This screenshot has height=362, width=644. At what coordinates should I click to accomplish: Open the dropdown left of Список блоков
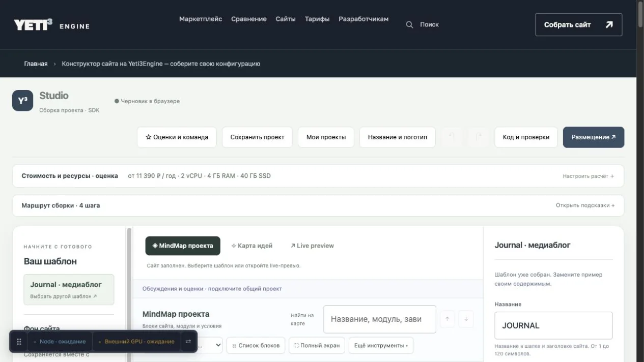pos(211,345)
